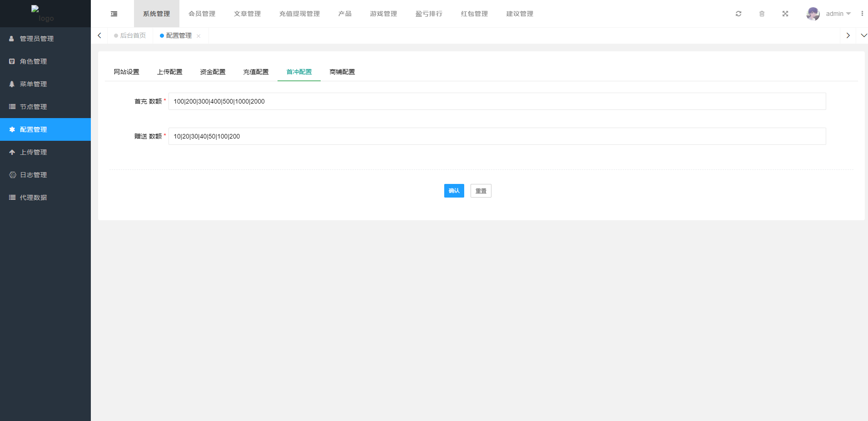Click the refresh icon in top bar
Image resolution: width=868 pixels, height=421 pixels.
[739, 14]
